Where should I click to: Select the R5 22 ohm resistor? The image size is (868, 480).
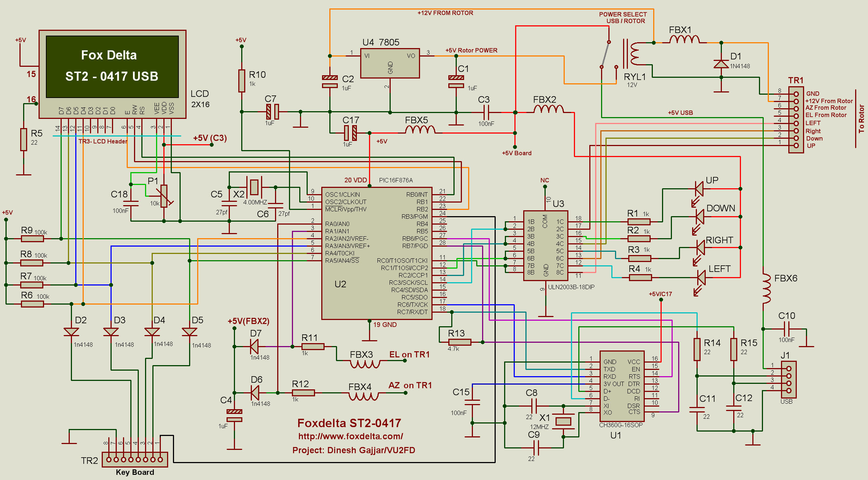23,139
